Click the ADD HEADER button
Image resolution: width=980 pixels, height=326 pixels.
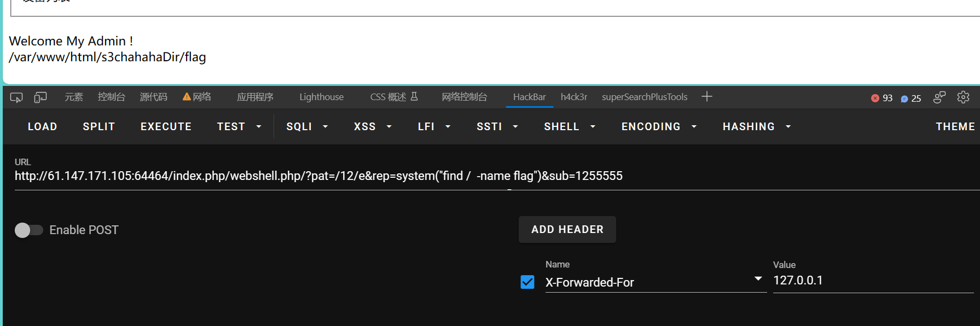click(567, 230)
